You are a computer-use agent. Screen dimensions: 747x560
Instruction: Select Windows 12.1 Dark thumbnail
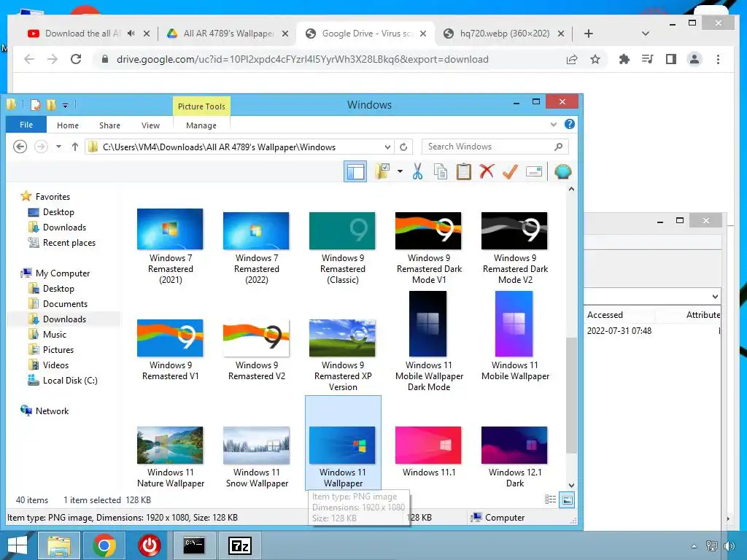[514, 446]
